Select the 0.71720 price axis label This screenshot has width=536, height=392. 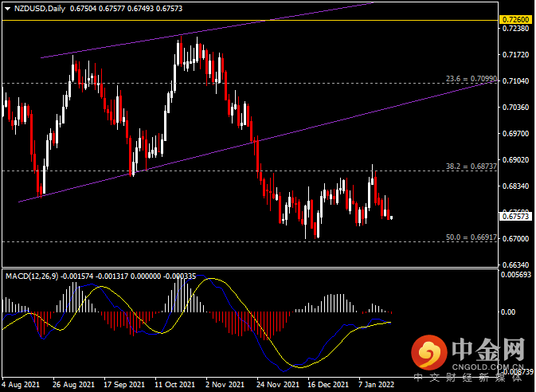(513, 55)
